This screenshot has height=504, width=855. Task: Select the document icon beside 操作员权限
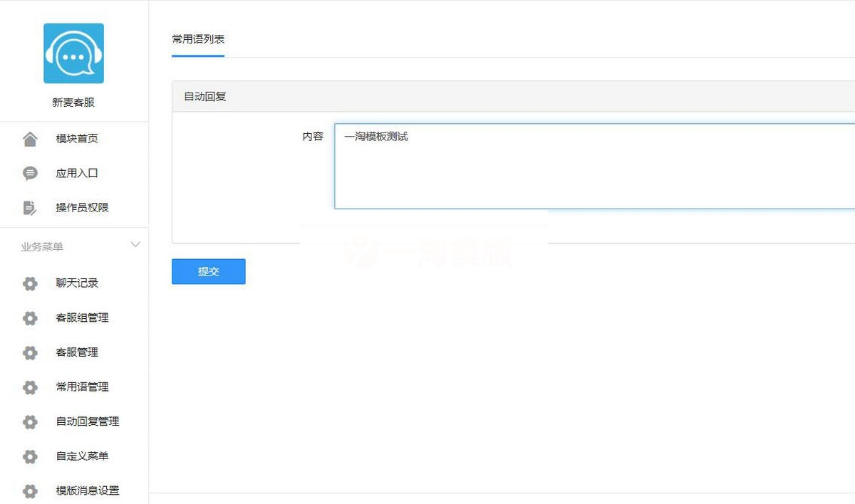[29, 207]
